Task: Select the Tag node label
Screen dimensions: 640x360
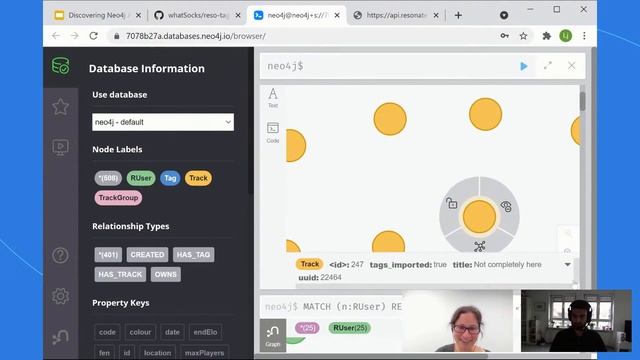Action: click(170, 178)
